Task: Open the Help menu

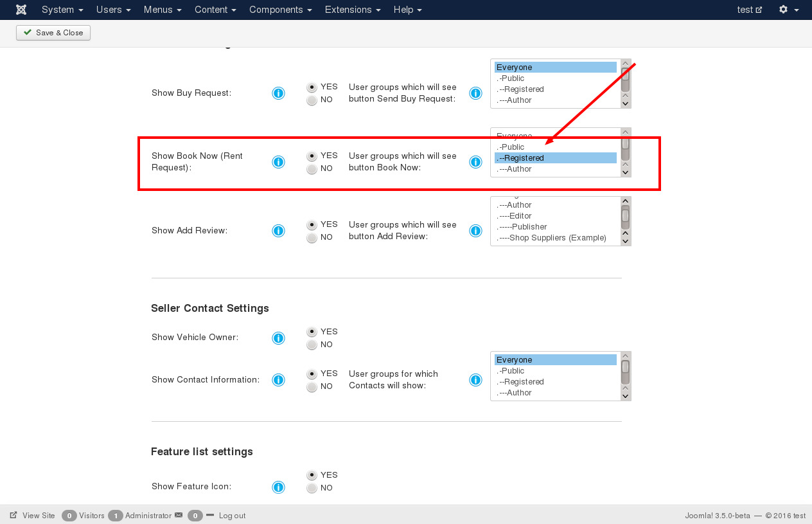Action: pyautogui.click(x=407, y=10)
